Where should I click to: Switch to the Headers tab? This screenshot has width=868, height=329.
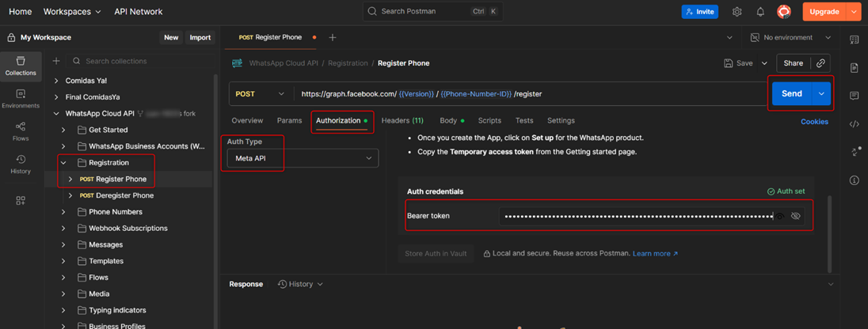tap(402, 121)
